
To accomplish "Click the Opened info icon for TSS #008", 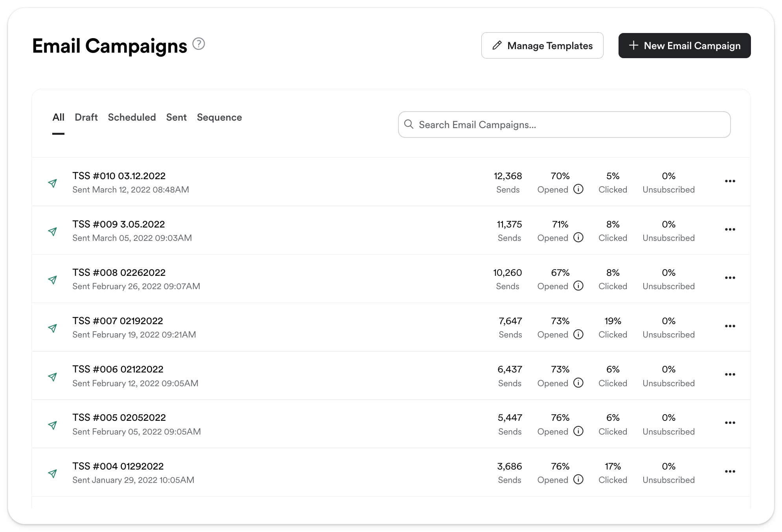I will [578, 286].
